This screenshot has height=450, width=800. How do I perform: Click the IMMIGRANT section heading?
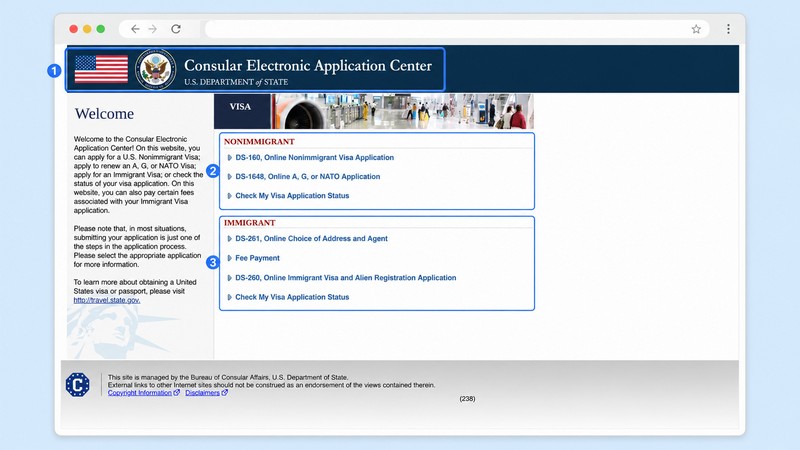pyautogui.click(x=249, y=223)
